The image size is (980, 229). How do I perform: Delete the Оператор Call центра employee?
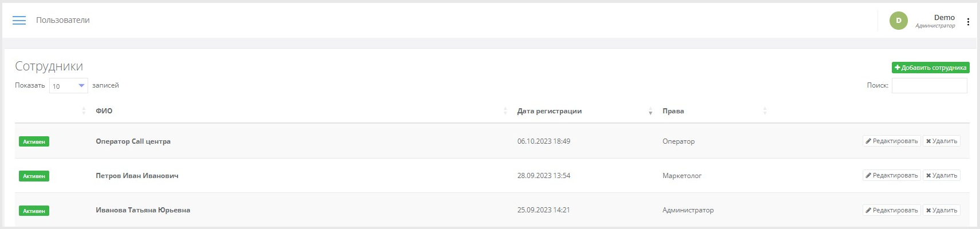coord(941,141)
